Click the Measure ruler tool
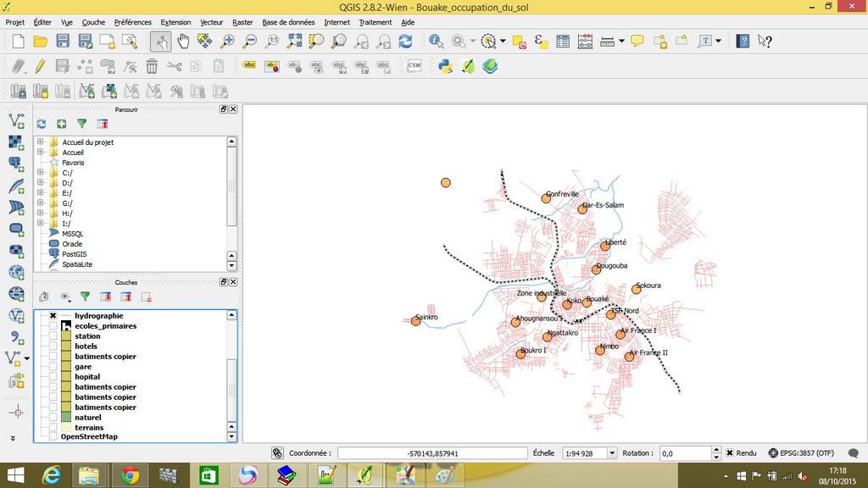 [607, 42]
